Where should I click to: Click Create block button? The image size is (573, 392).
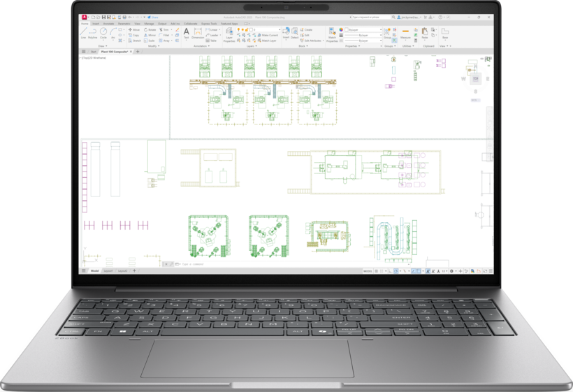(x=306, y=29)
